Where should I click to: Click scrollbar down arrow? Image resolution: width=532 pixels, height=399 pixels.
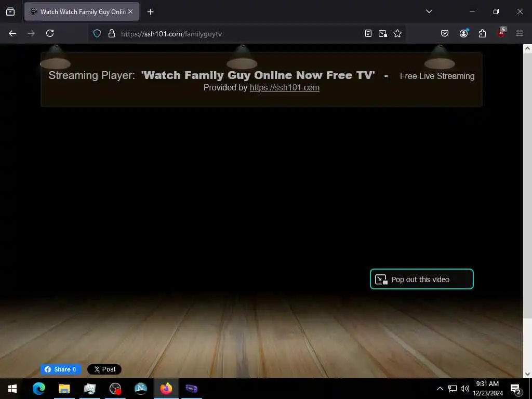527,374
